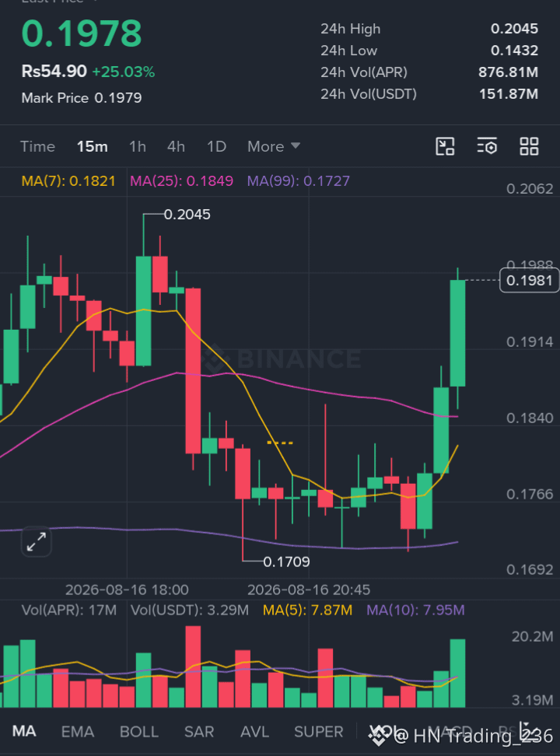Switch to the 1h interval
This screenshot has width=560, height=756.
[x=138, y=146]
